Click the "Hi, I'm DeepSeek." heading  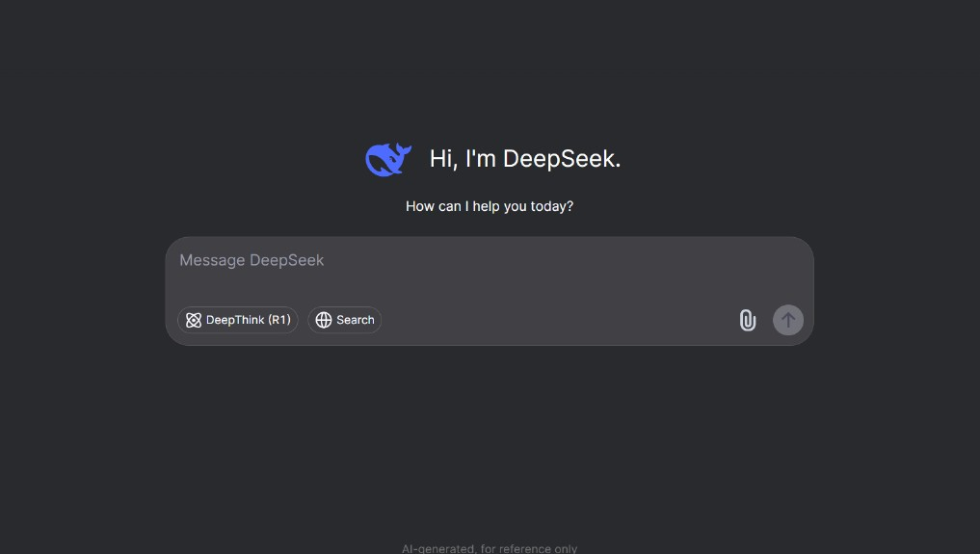point(524,159)
